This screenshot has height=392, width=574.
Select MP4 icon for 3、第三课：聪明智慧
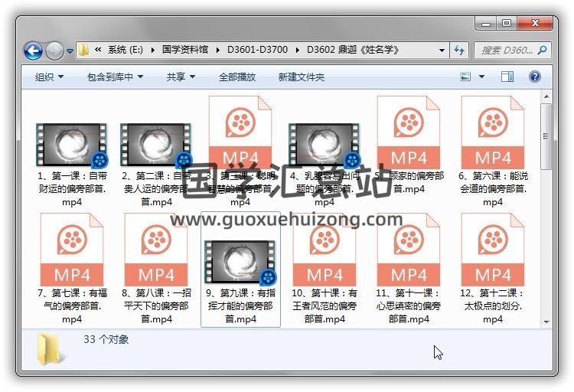[x=240, y=132]
